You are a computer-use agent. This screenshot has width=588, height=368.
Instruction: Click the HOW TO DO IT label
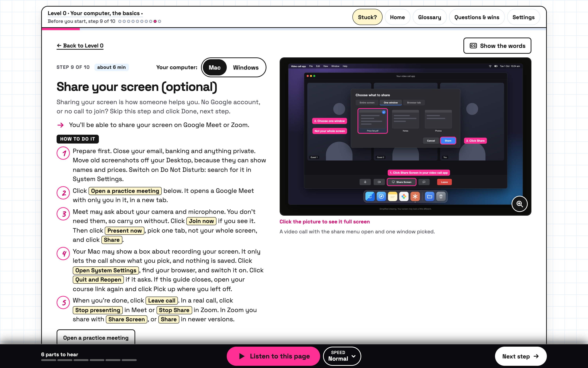78,139
